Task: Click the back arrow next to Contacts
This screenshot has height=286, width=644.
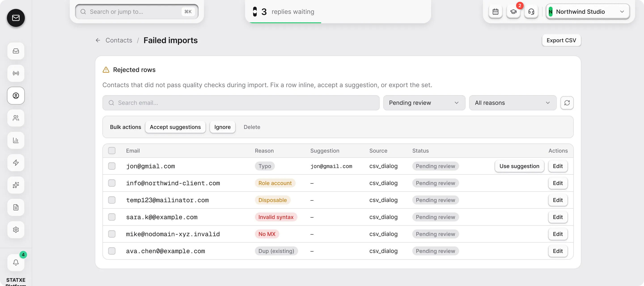Action: [x=98, y=40]
